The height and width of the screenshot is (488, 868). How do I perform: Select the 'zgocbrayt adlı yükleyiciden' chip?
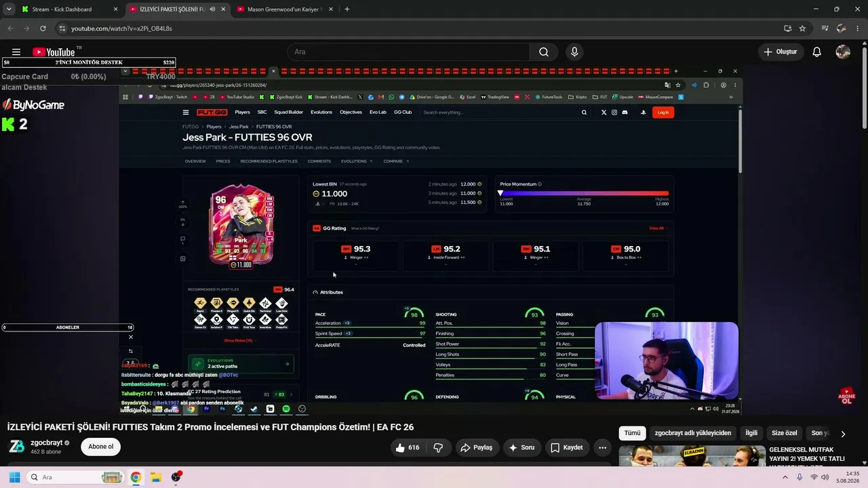[693, 433]
